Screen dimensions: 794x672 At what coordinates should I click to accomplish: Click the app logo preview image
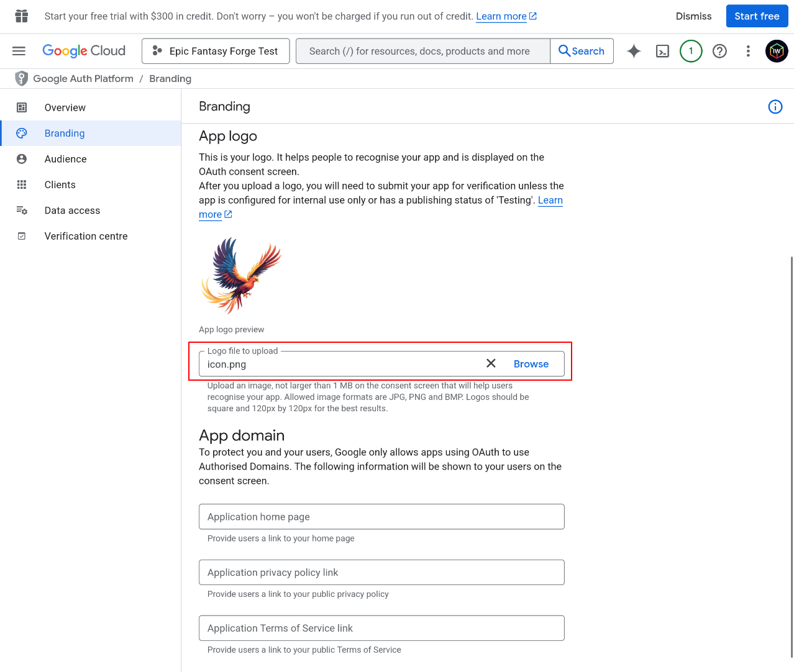click(x=240, y=275)
